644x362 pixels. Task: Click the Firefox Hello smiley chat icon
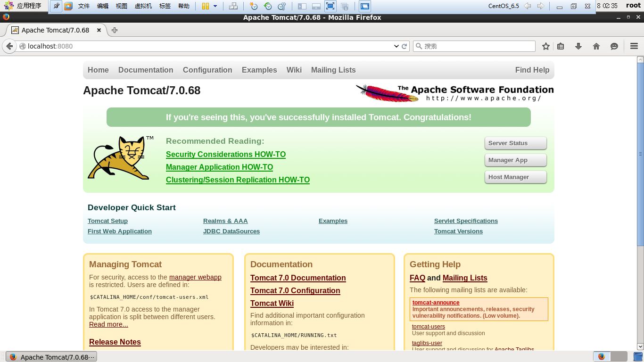tap(614, 46)
